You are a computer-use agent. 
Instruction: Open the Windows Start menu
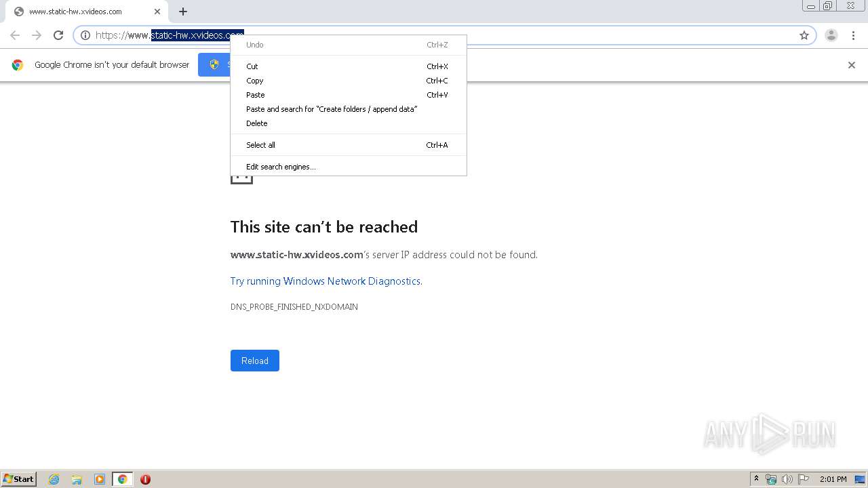[19, 479]
